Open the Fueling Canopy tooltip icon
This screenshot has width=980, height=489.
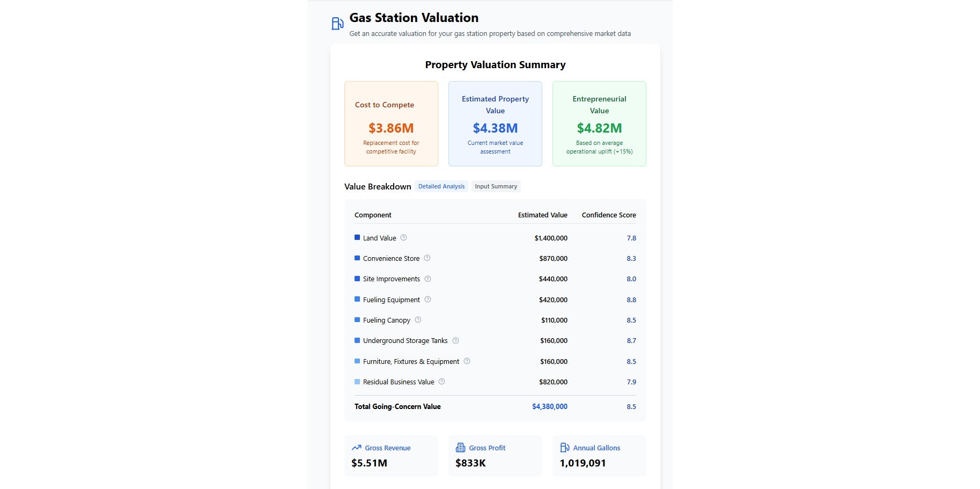click(417, 320)
